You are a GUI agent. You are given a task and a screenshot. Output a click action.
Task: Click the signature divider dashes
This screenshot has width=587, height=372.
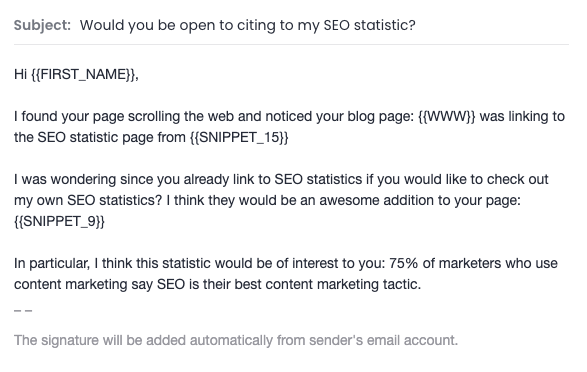[x=23, y=311]
